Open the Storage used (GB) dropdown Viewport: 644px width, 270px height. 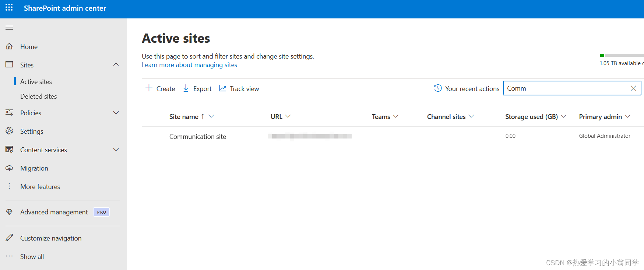(563, 116)
